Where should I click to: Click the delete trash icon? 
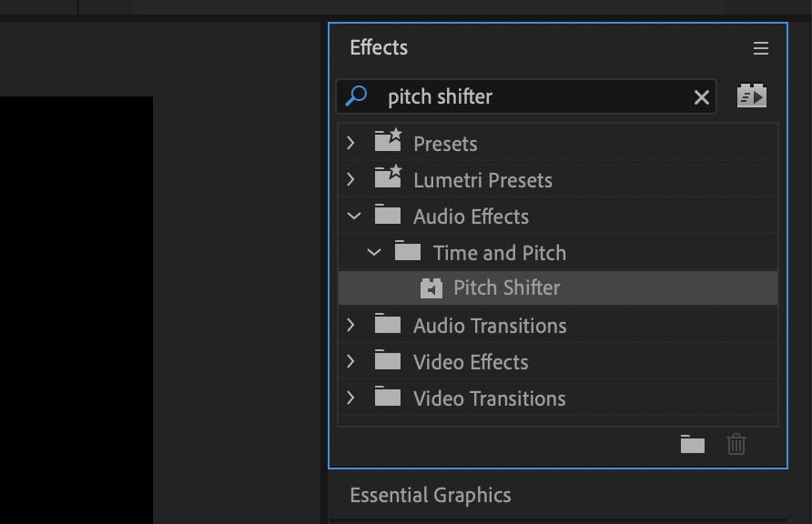pyautogui.click(x=736, y=445)
